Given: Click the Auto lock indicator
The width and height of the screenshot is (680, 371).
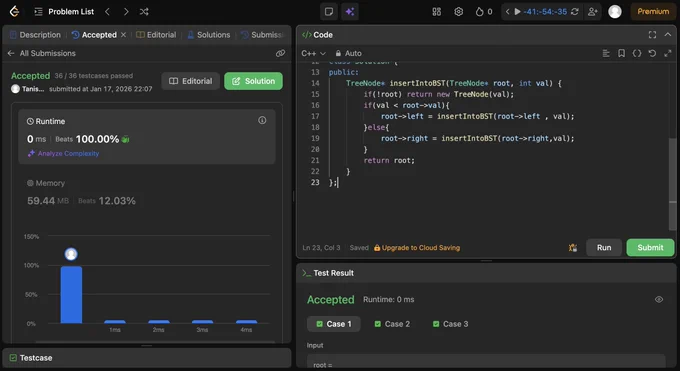Looking at the screenshot, I should [348, 53].
